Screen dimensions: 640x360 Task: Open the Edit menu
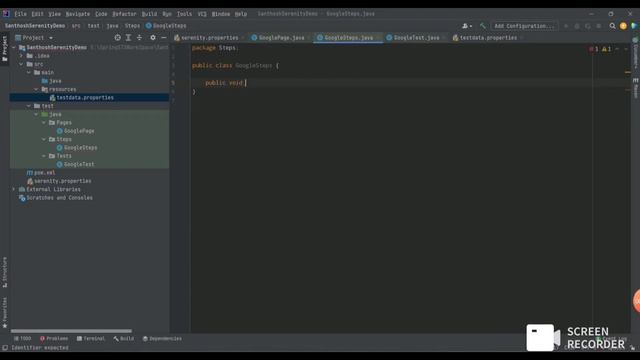pyautogui.click(x=38, y=14)
